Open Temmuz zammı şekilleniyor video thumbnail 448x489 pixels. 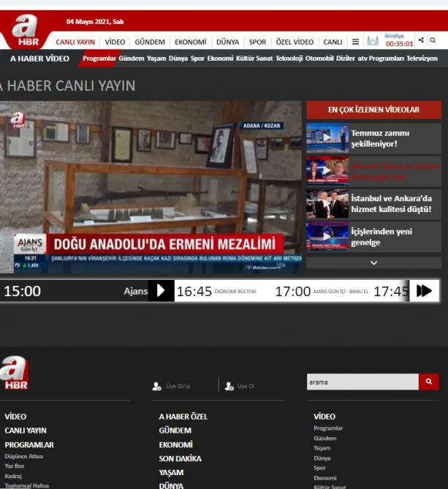point(327,137)
